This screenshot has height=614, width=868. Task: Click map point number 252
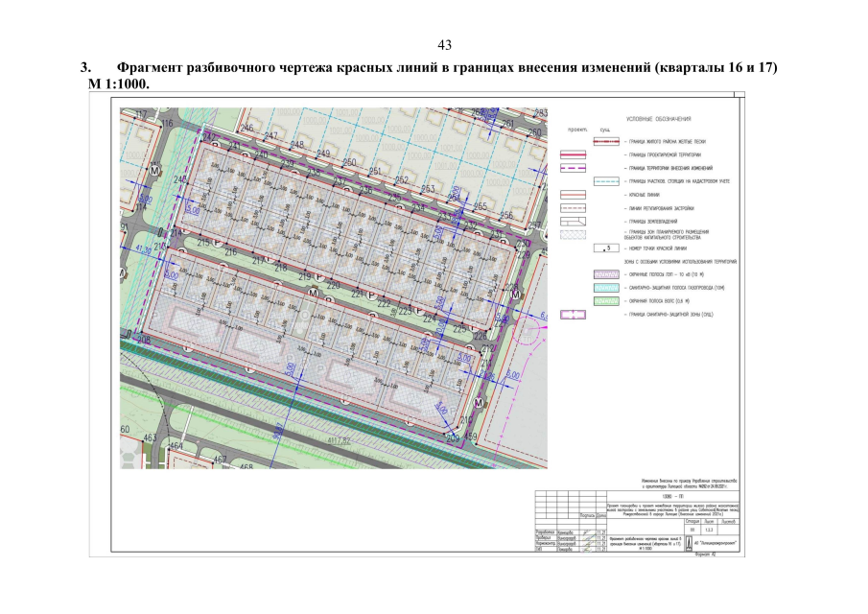pyautogui.click(x=402, y=180)
